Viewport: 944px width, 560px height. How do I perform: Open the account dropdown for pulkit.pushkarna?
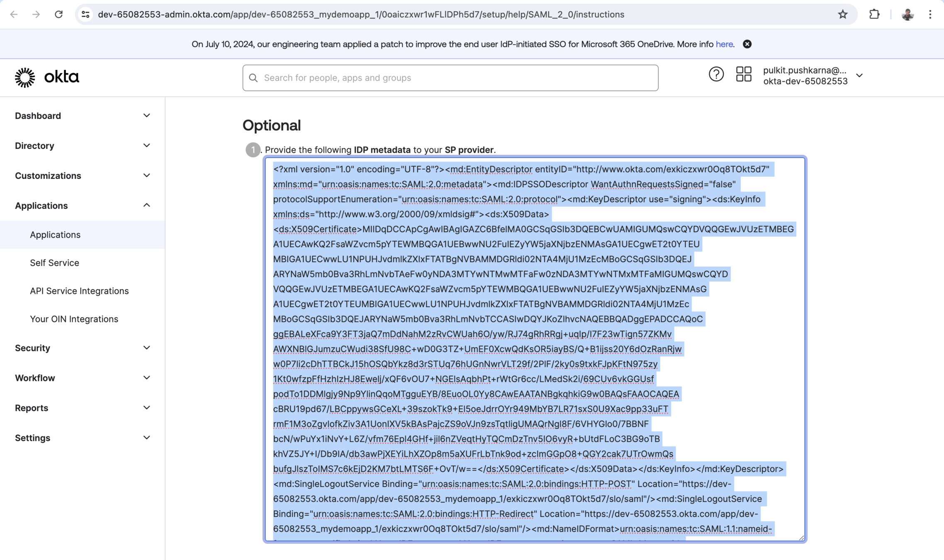coord(859,75)
